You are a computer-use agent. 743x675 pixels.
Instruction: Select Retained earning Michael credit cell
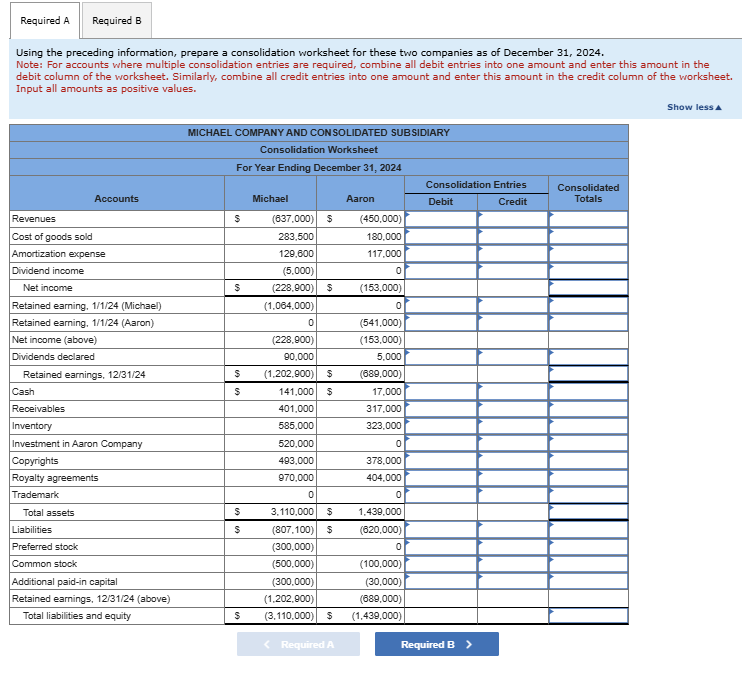point(513,305)
